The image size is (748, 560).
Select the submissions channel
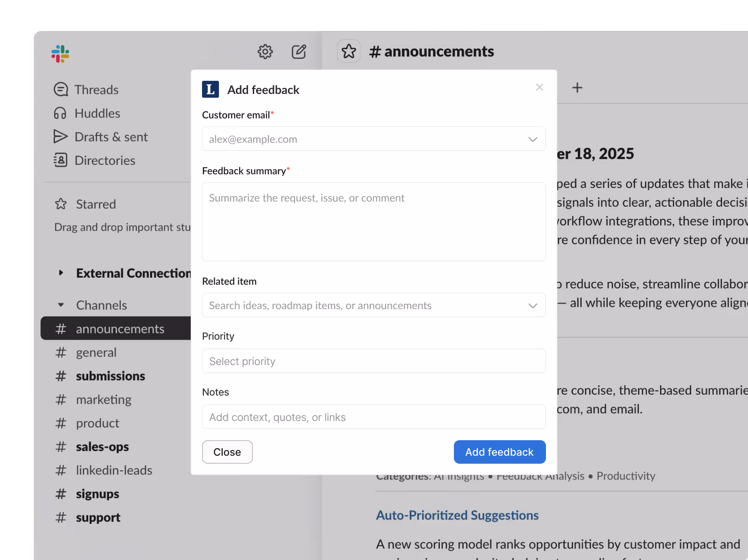(x=110, y=376)
